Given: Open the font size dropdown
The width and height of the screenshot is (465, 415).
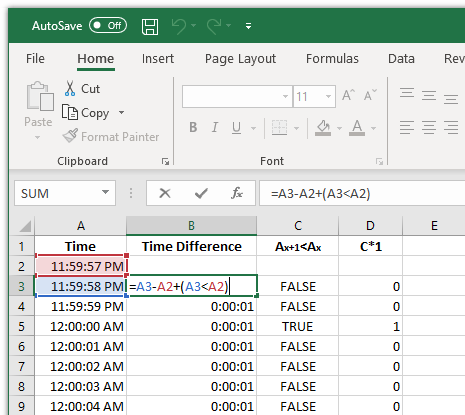Looking at the screenshot, I should (x=328, y=96).
